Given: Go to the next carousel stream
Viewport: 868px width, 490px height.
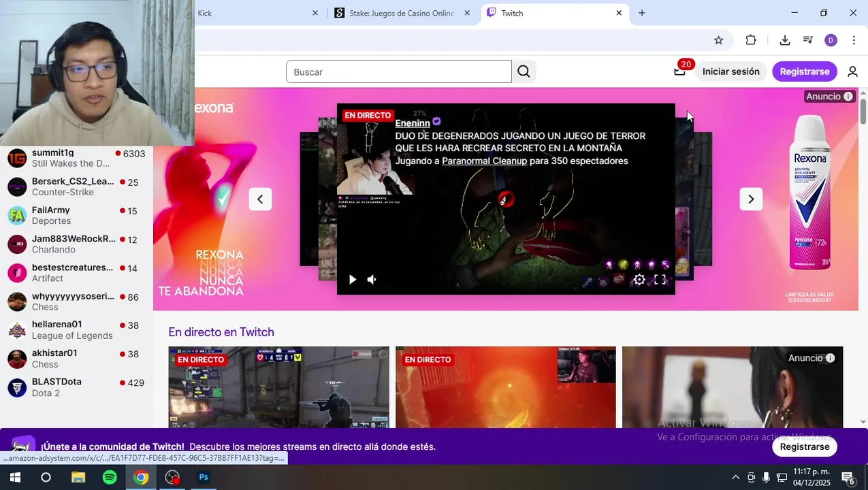Looking at the screenshot, I should pos(751,199).
